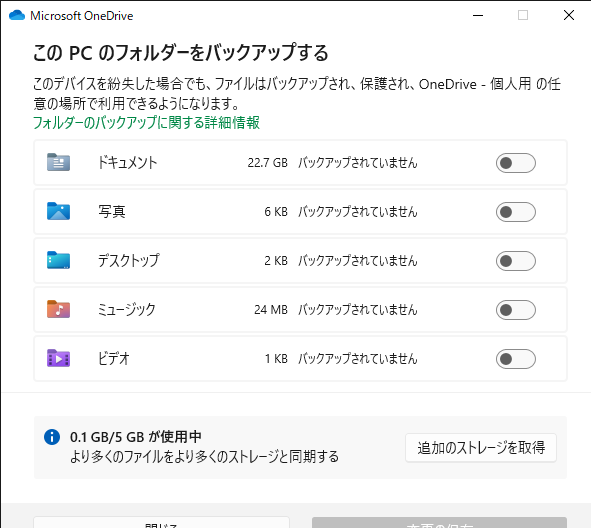The image size is (591, 528).
Task: Toggle backup for デスクトップ folder
Action: tap(516, 261)
